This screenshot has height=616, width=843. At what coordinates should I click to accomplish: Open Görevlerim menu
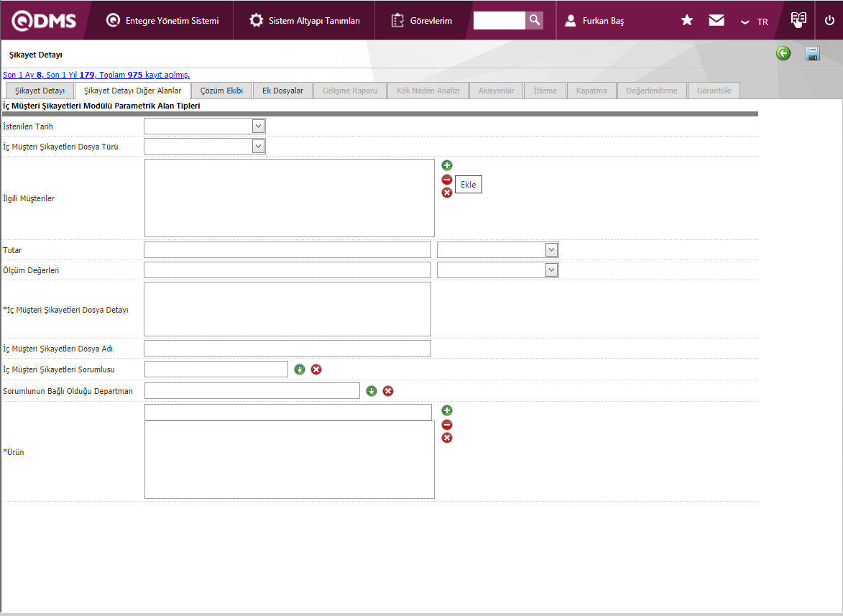[421, 20]
